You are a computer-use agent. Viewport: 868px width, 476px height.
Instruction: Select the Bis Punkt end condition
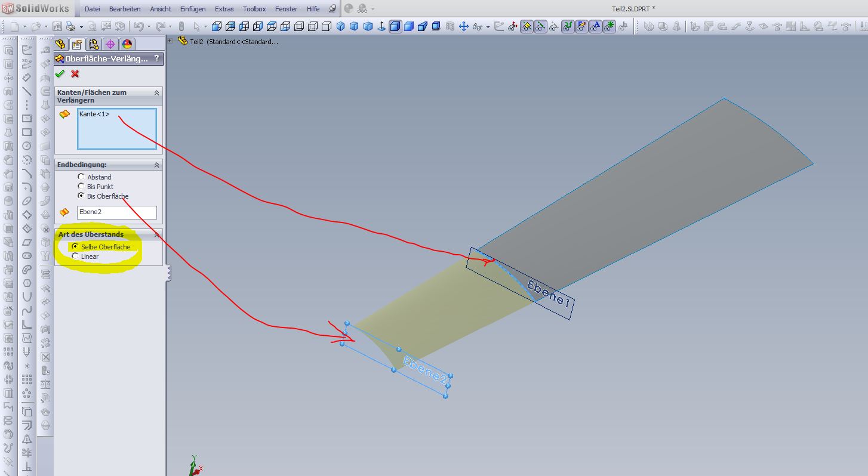coord(81,187)
